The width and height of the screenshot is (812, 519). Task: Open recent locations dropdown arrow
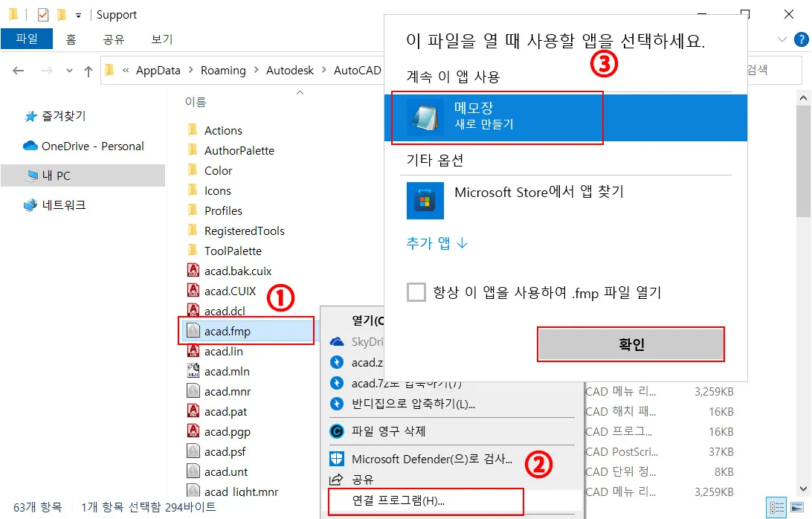pos(69,71)
